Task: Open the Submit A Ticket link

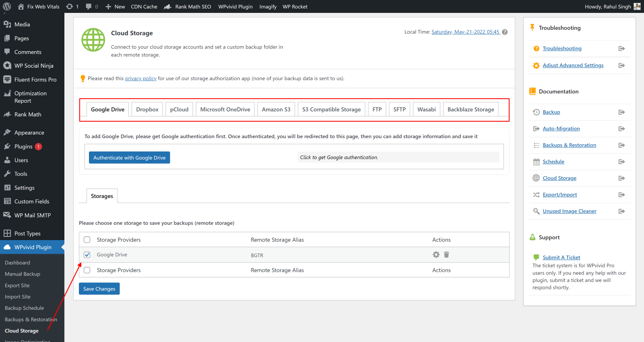Action: (x=561, y=257)
